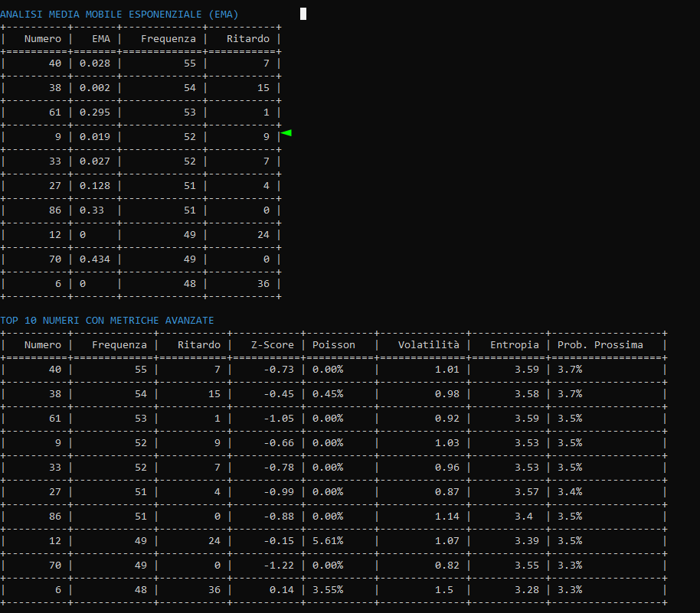The height and width of the screenshot is (613, 700).
Task: Select EMA value 0.019
Action: [x=95, y=137]
